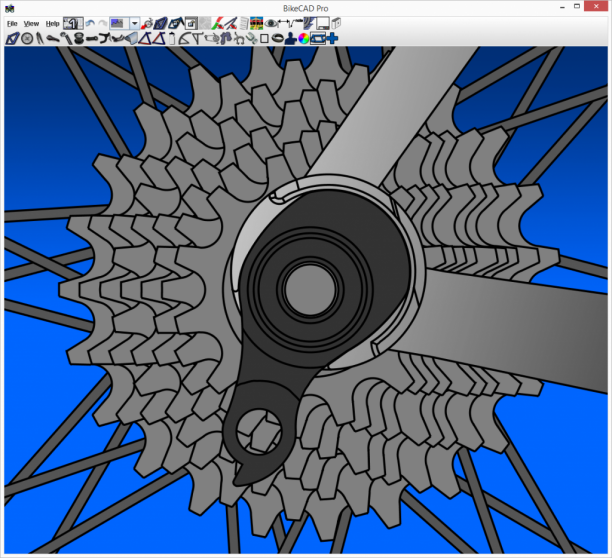Select the seatpost tool icon
This screenshot has height=558, width=612.
click(66, 39)
